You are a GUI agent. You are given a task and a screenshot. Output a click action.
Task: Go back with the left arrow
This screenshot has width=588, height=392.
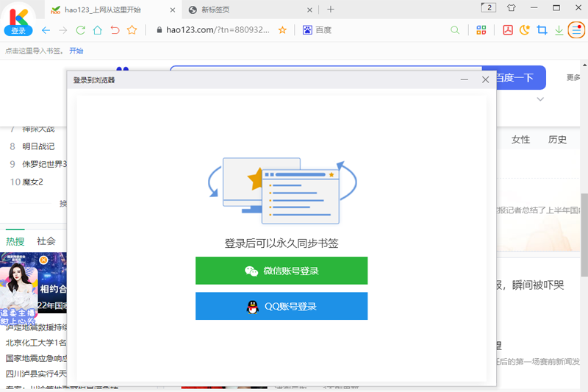pyautogui.click(x=46, y=30)
